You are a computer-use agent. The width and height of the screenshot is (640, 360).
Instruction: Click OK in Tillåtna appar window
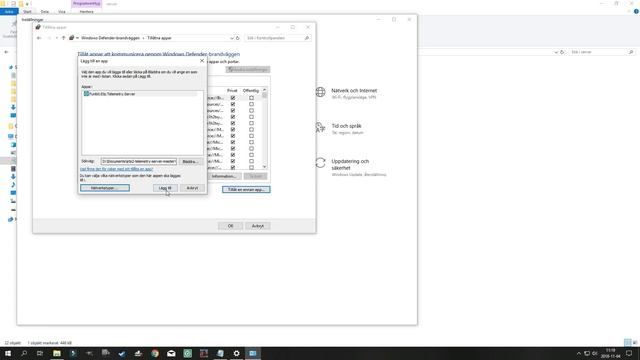(x=230, y=226)
